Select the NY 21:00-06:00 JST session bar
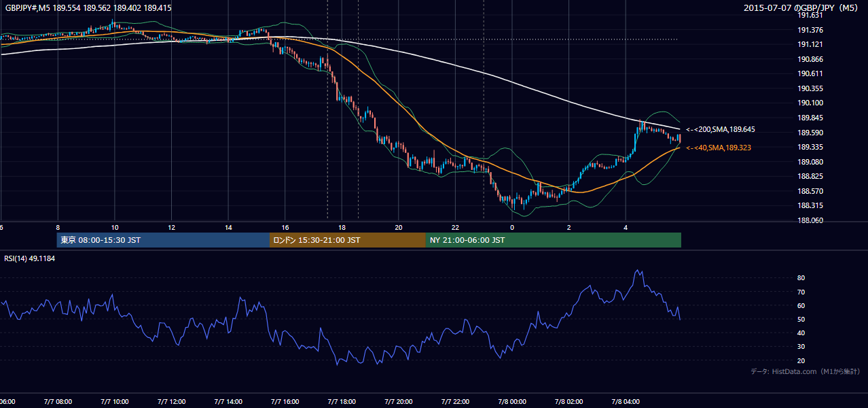 pos(554,240)
